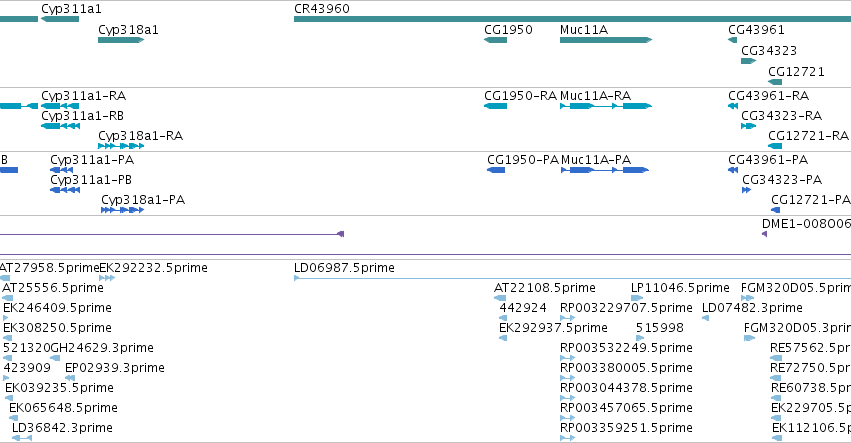This screenshot has width=851, height=443.
Task: Select the LP11046.5prime EST
Action: point(637,298)
